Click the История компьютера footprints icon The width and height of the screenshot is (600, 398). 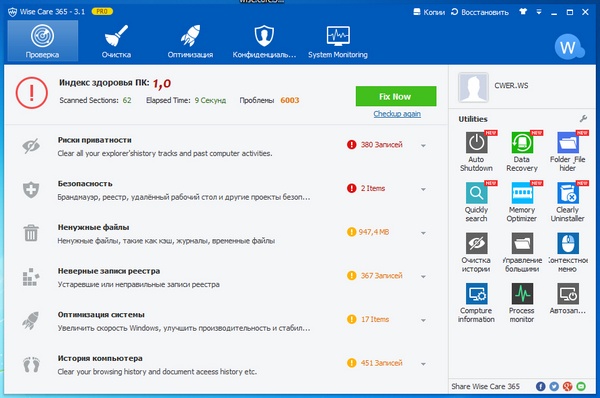31,364
